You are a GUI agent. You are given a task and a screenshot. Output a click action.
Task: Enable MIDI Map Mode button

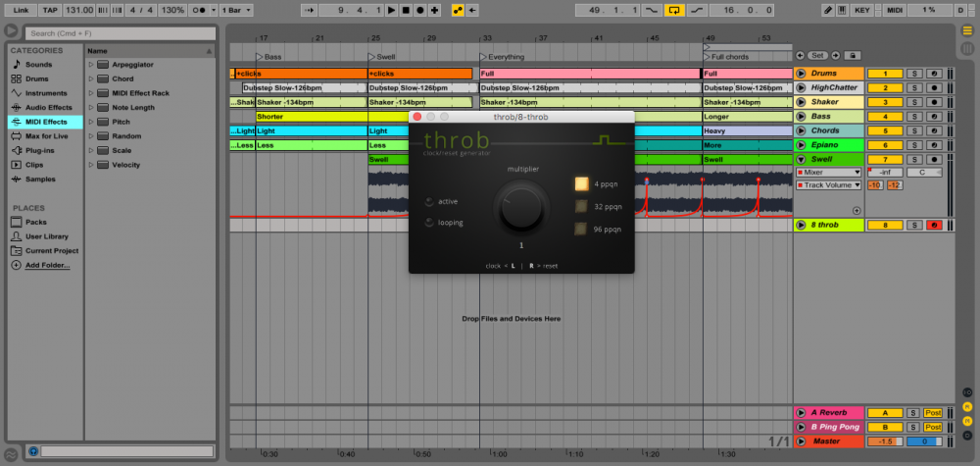pyautogui.click(x=895, y=10)
